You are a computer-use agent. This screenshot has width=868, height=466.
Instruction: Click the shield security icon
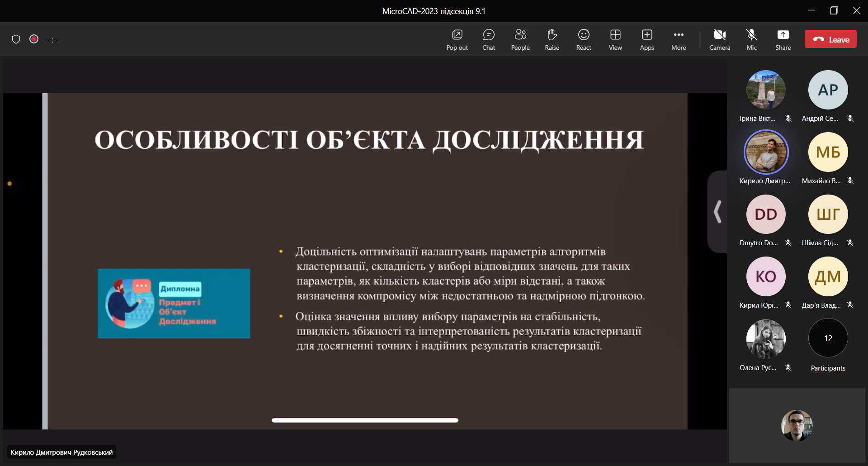point(16,39)
